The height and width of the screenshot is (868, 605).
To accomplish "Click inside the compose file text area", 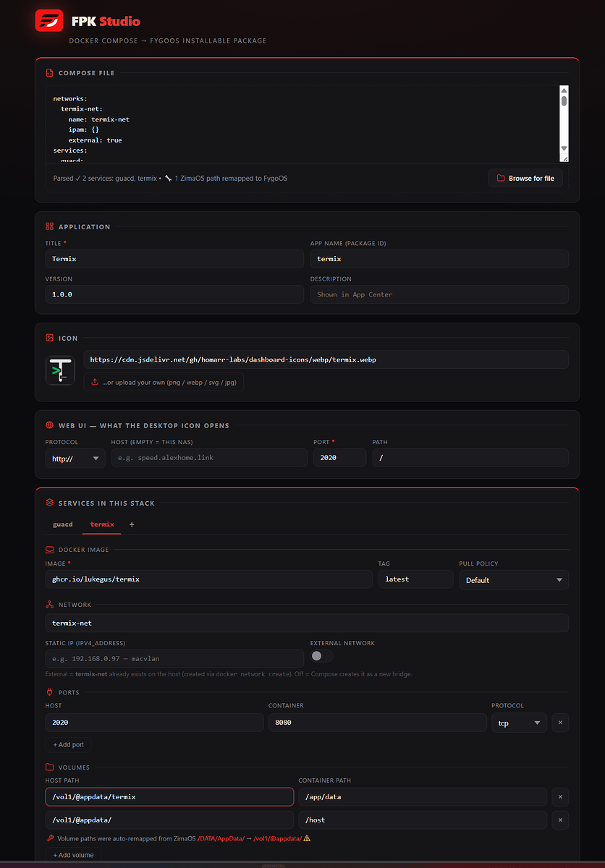I will point(302,124).
